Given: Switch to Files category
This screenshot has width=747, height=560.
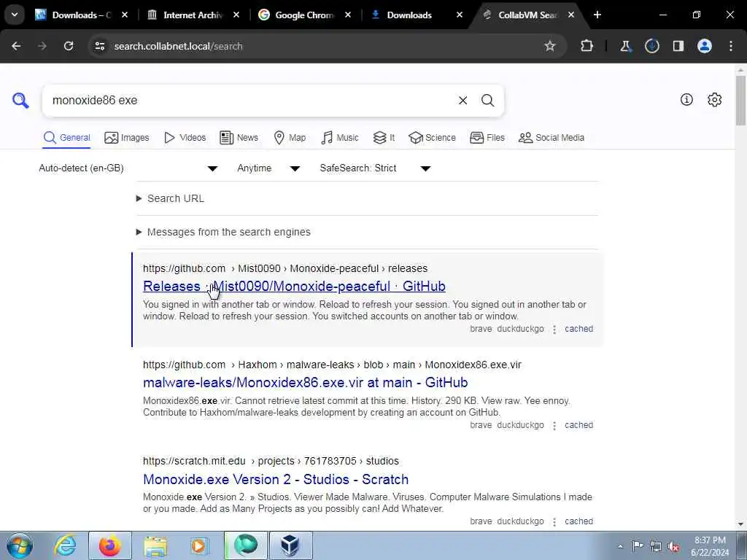Looking at the screenshot, I should (487, 138).
